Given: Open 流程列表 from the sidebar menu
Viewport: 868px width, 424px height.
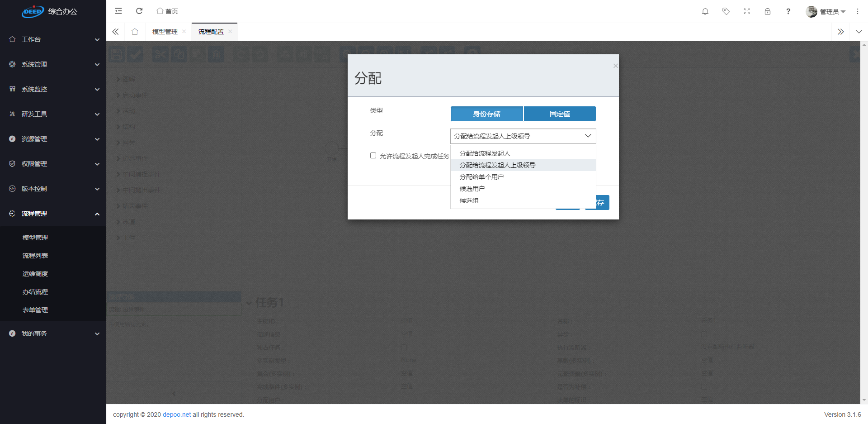Looking at the screenshot, I should coord(35,255).
